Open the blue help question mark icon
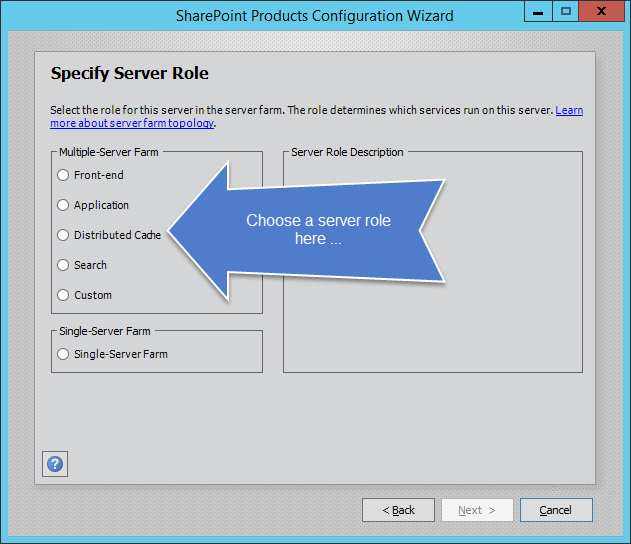The width and height of the screenshot is (631, 544). [55, 464]
